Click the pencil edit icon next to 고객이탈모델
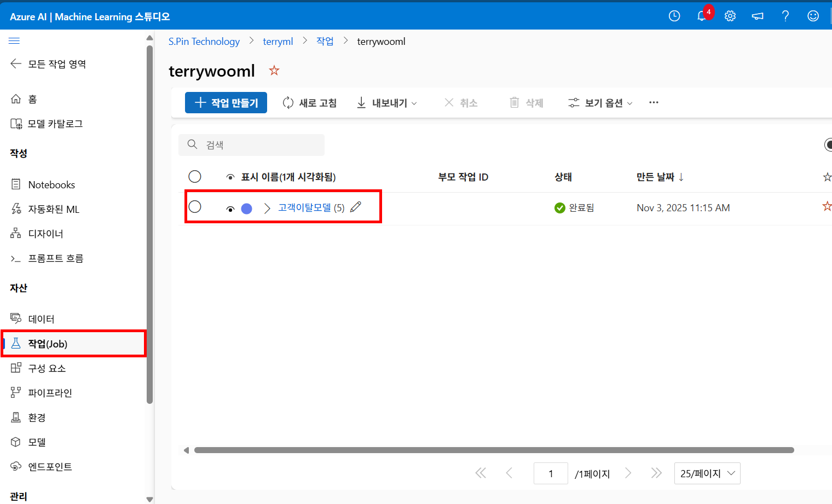Screen dimensions: 832x504 click(x=356, y=207)
